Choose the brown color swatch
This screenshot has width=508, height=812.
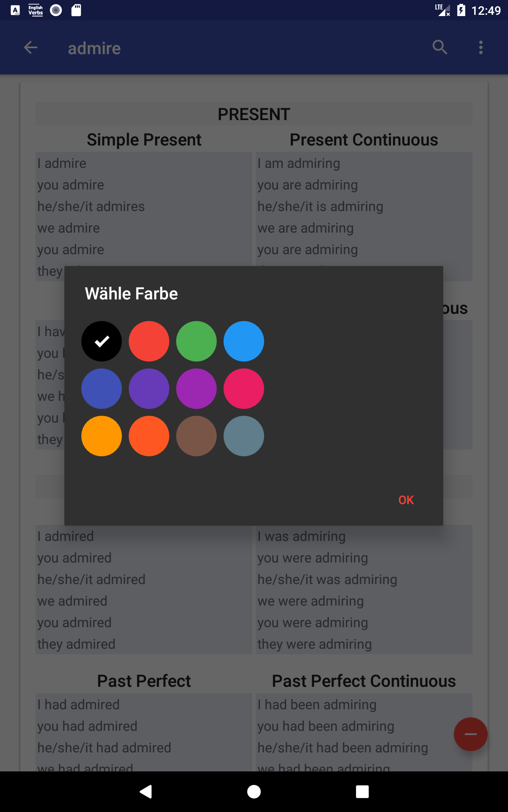(x=196, y=436)
